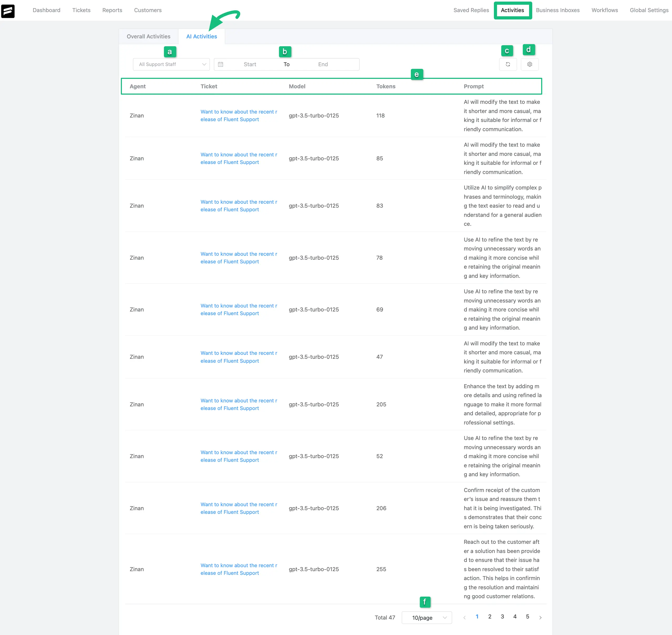Open the All Support Staff dropdown
Screen dimensions: 672x635
(x=171, y=64)
